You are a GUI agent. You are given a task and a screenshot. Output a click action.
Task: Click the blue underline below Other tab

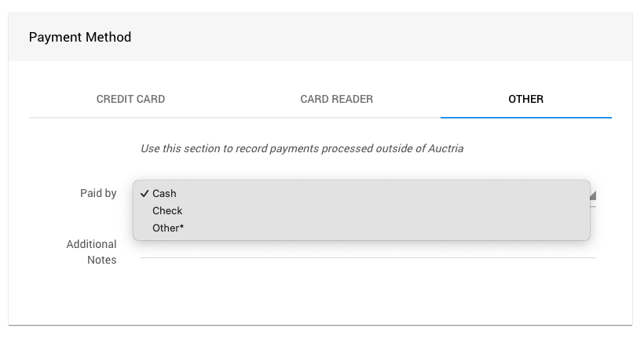tap(525, 117)
